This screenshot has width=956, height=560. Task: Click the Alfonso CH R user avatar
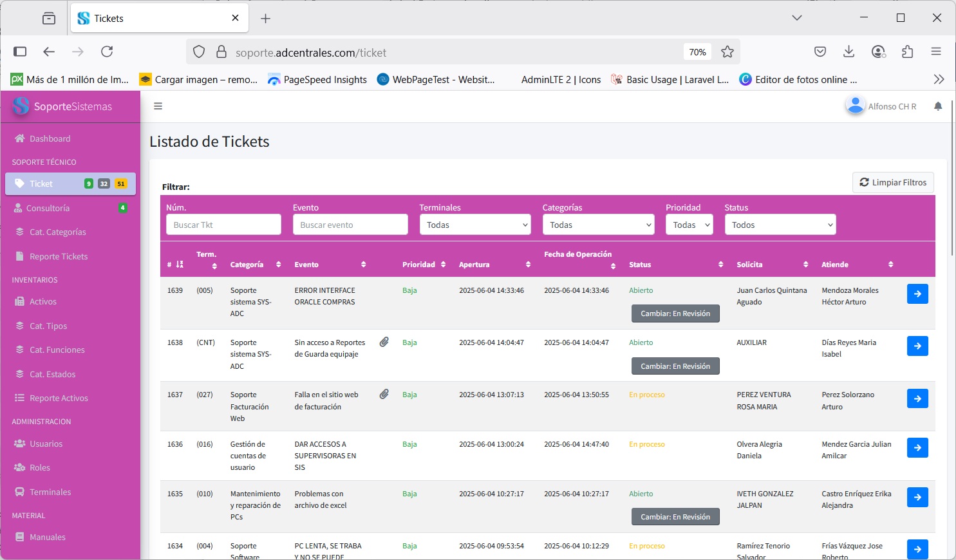point(855,106)
